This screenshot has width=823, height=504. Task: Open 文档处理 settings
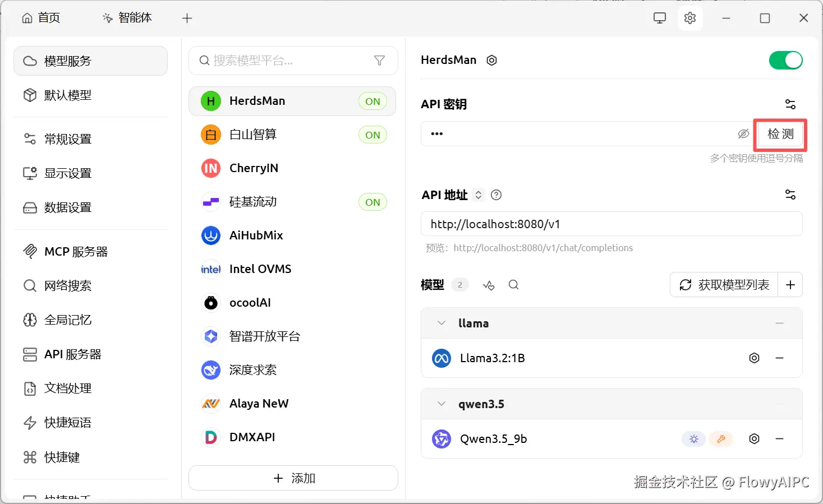point(90,389)
